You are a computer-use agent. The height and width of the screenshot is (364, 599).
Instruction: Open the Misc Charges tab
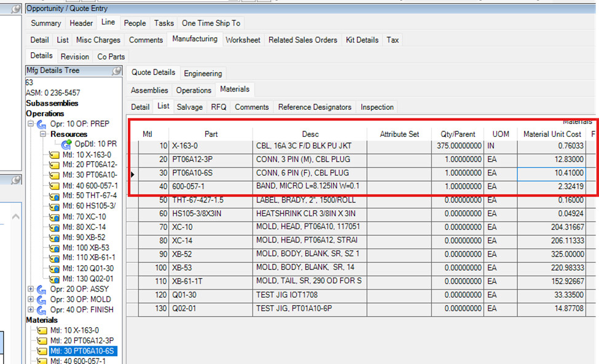[98, 40]
